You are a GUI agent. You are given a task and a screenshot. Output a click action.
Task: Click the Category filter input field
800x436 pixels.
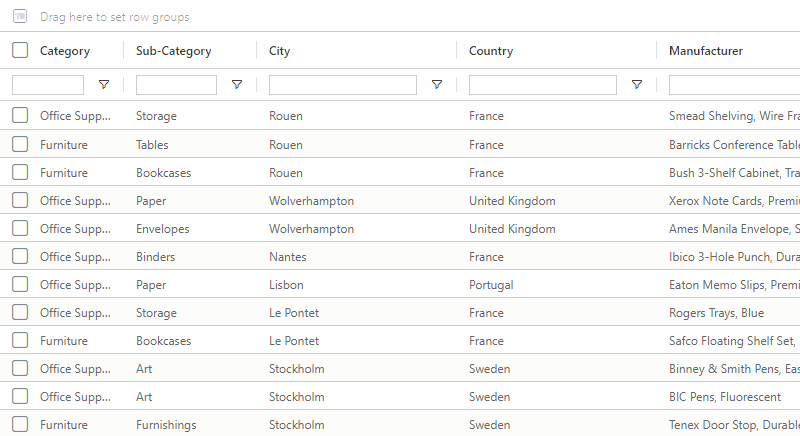[48, 85]
